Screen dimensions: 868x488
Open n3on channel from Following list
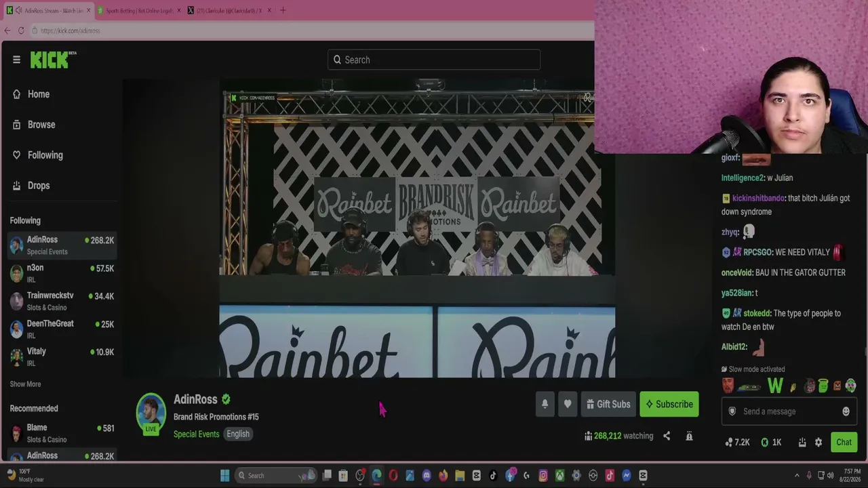point(62,272)
